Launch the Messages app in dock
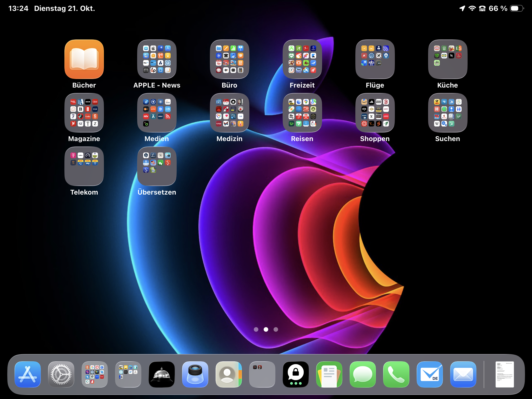Viewport: 532px width, 399px height. click(363, 374)
